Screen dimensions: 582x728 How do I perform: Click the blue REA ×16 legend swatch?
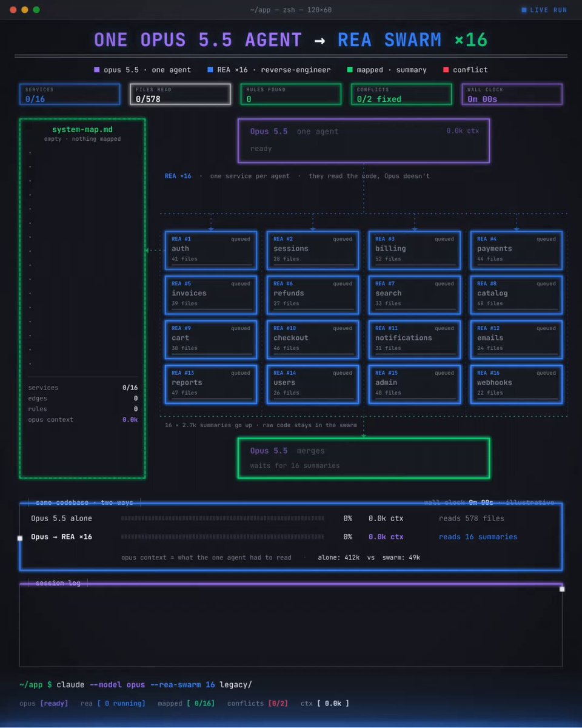(x=210, y=70)
